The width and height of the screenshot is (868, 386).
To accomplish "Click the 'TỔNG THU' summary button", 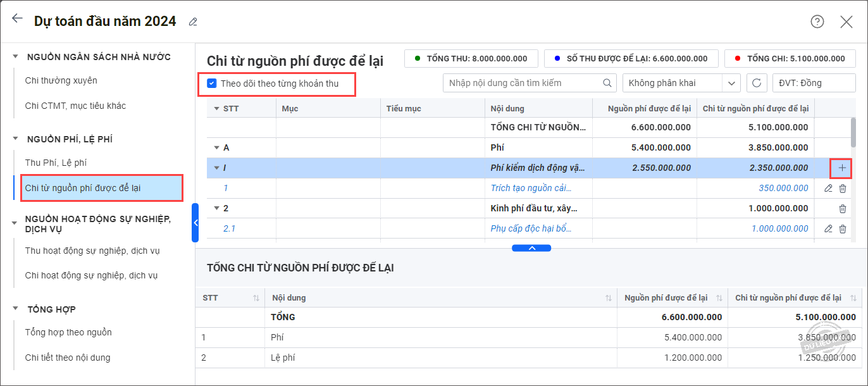I will click(471, 59).
